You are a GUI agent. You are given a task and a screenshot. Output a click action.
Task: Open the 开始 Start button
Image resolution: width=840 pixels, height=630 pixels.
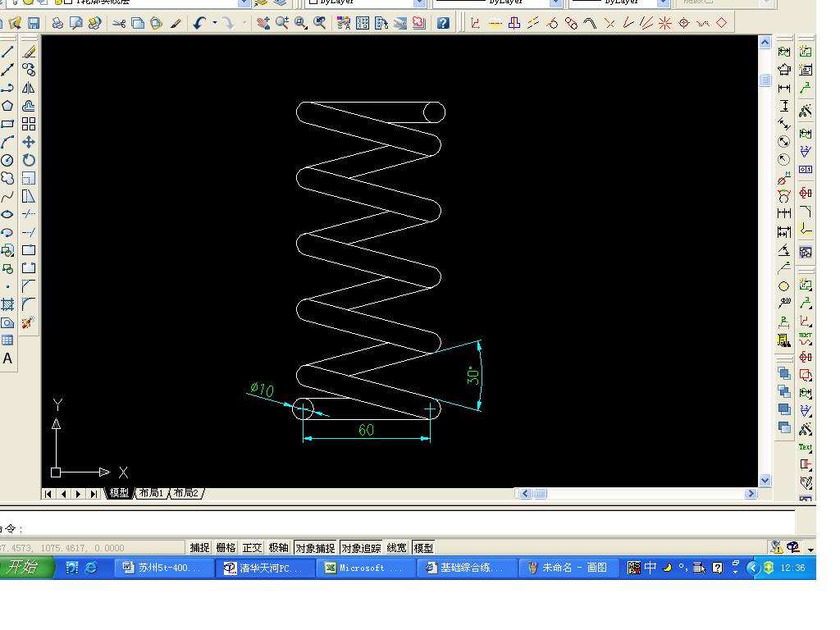pos(25,568)
